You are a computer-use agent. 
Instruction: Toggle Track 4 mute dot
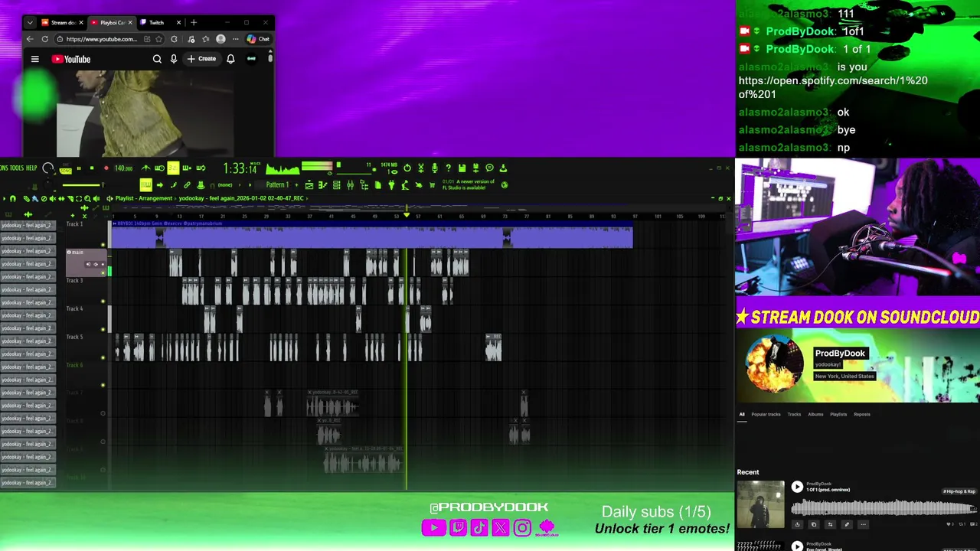[103, 329]
